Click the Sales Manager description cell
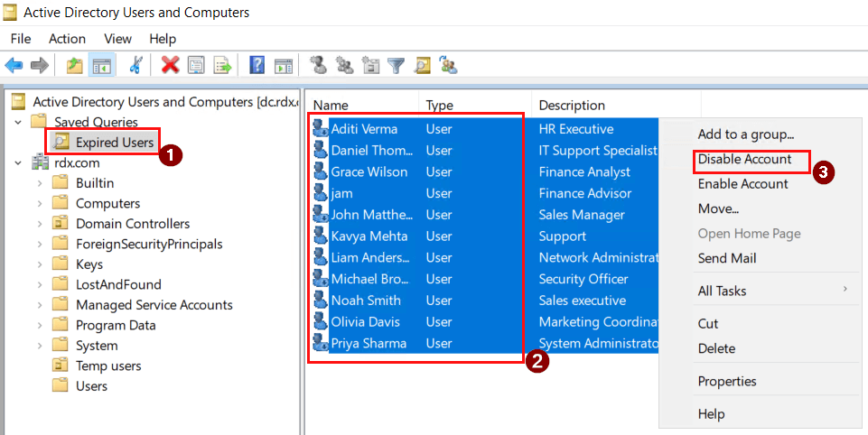 pos(582,215)
